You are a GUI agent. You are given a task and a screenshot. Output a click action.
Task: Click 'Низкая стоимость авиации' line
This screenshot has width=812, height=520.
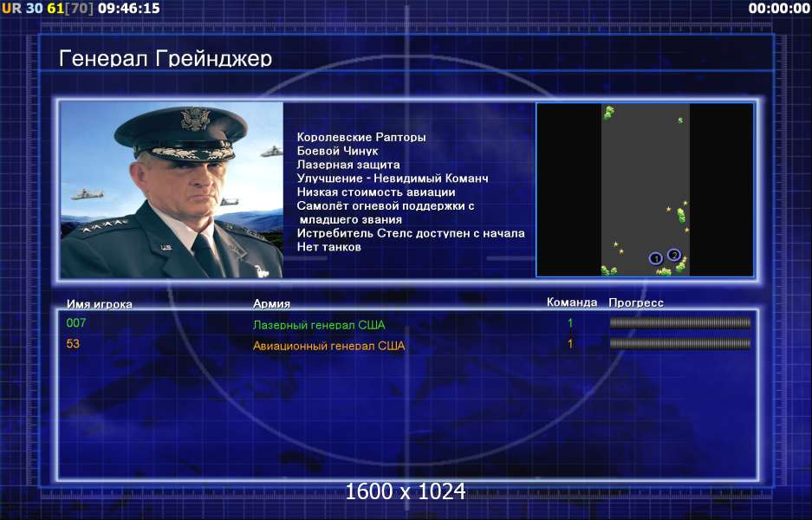pyautogui.click(x=376, y=192)
